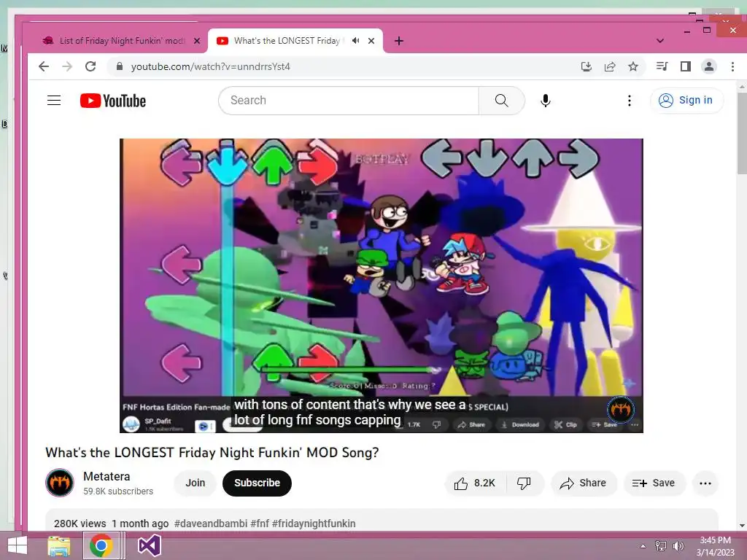The height and width of the screenshot is (560, 747).
Task: Click the network tray icon
Action: [661, 546]
